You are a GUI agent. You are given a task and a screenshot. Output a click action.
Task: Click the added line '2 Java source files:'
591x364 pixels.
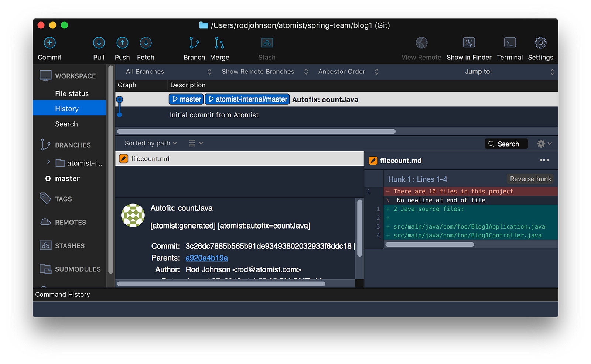pyautogui.click(x=471, y=209)
